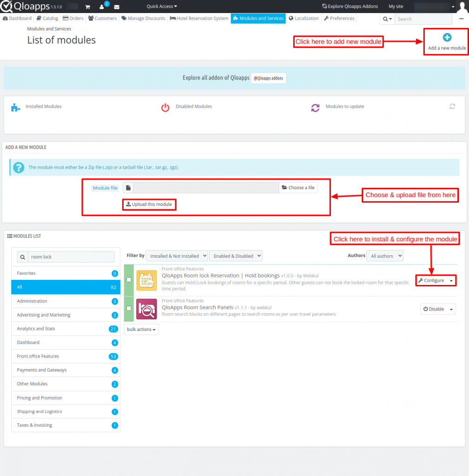The image size is (469, 476).
Task: Open the Manage Discounts menu
Action: coord(143,18)
